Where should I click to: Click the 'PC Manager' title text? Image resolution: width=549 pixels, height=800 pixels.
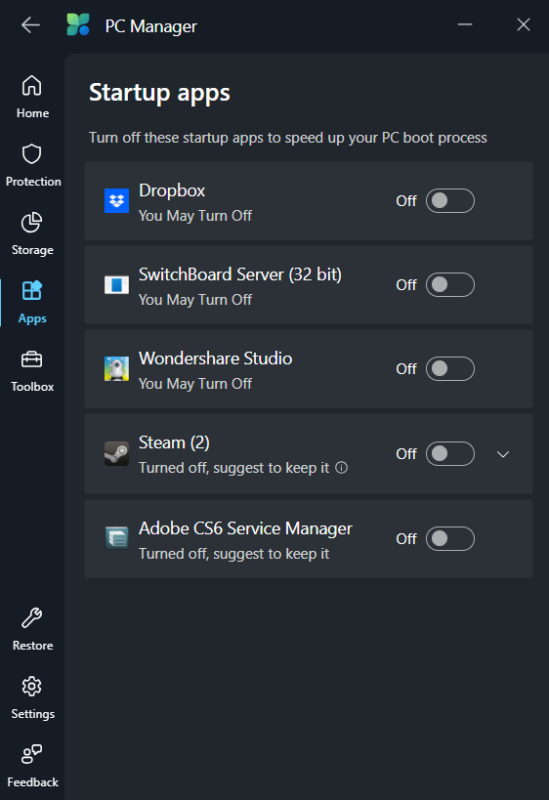tap(151, 26)
